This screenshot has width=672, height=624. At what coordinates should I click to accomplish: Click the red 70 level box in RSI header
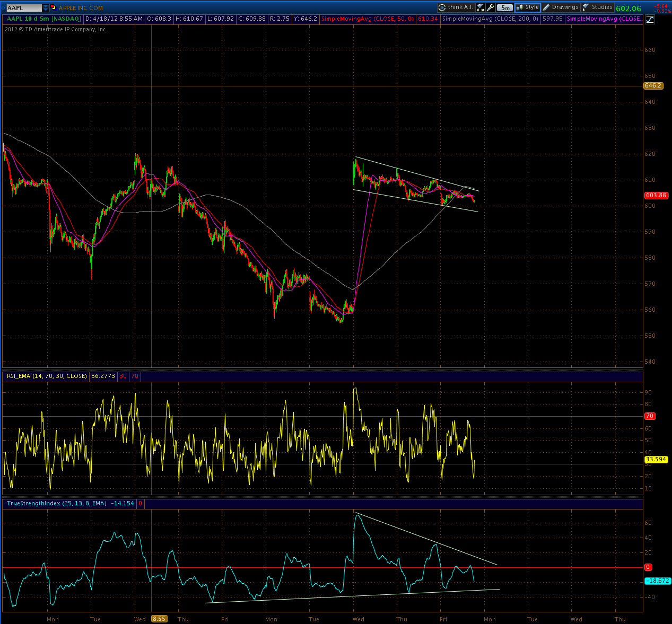point(135,376)
